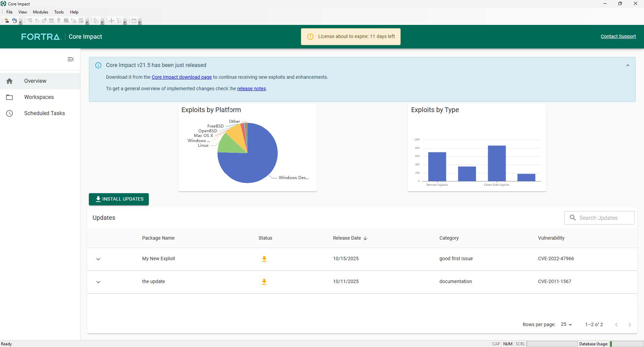The width and height of the screenshot is (644, 347).
Task: Go to Workspaces in the sidebar
Action: pyautogui.click(x=40, y=97)
